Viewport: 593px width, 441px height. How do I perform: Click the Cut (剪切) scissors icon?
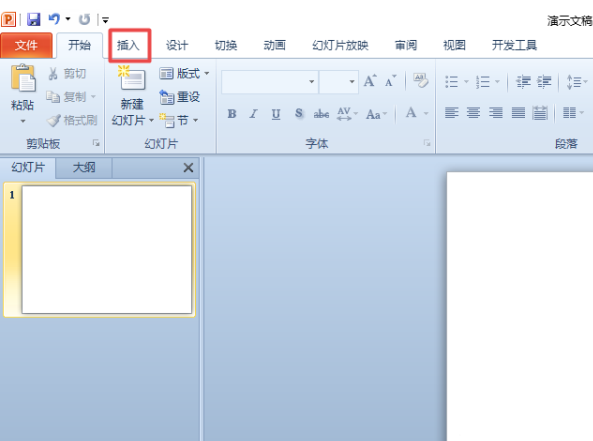point(53,73)
